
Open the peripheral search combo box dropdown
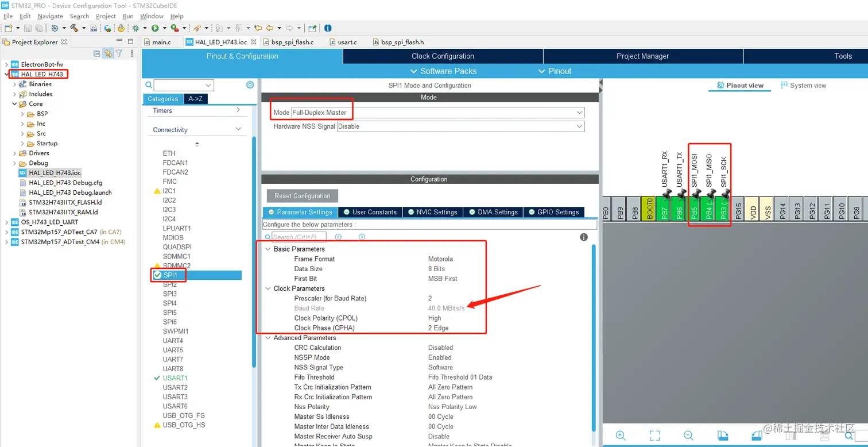208,85
